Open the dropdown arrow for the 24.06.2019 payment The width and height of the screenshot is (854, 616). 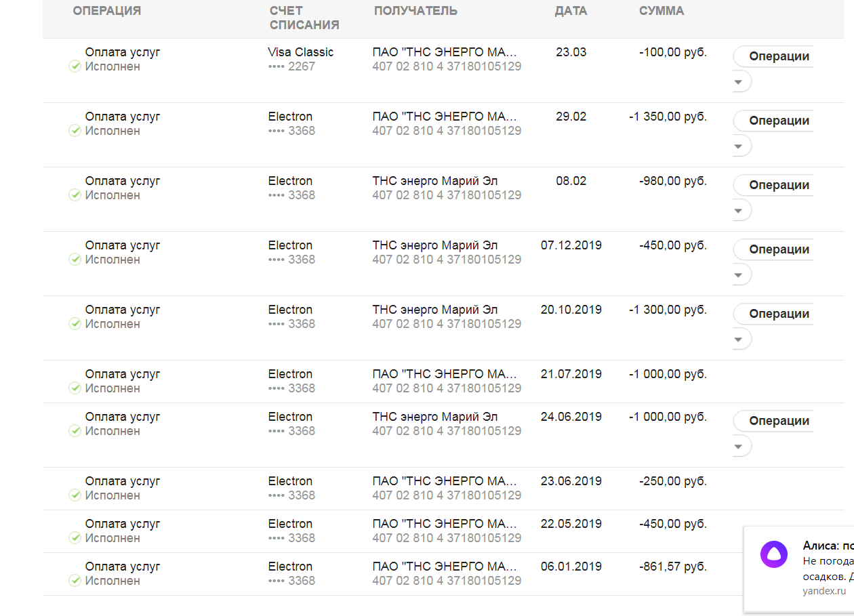(x=739, y=447)
